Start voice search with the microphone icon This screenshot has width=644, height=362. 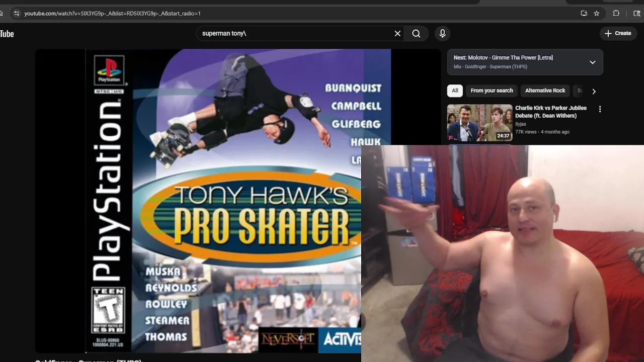[443, 34]
